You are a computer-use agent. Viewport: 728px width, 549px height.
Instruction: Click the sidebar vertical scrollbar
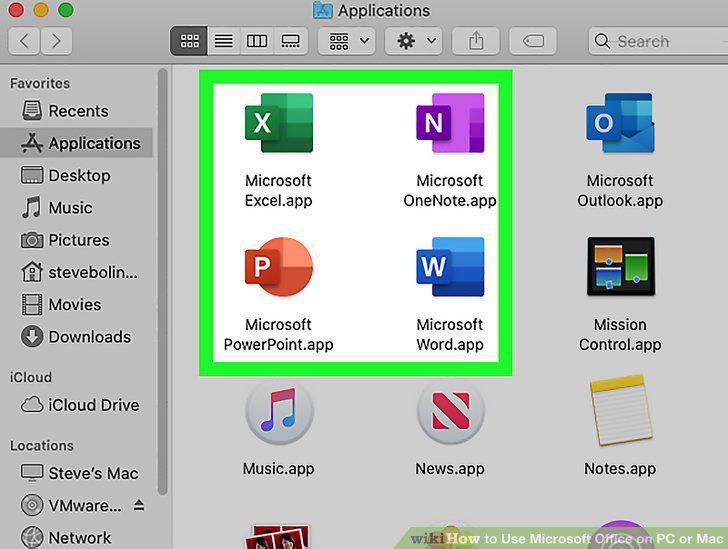pos(162,281)
